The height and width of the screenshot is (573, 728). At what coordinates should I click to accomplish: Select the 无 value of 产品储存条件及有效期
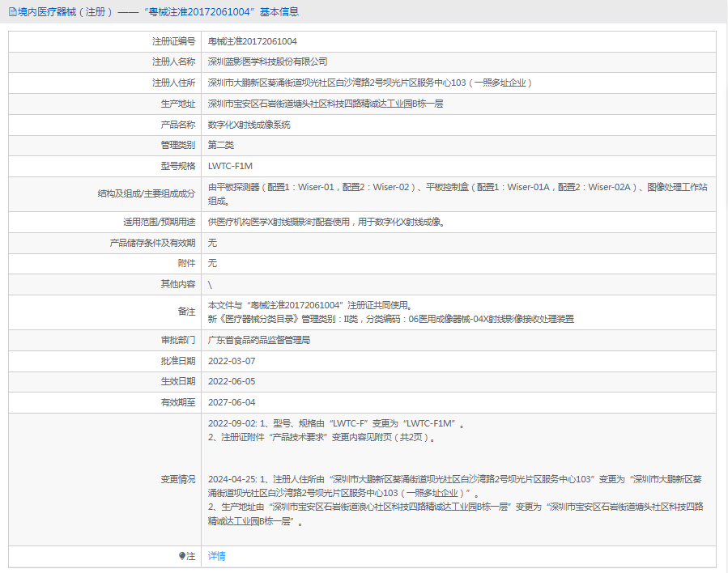(x=212, y=243)
